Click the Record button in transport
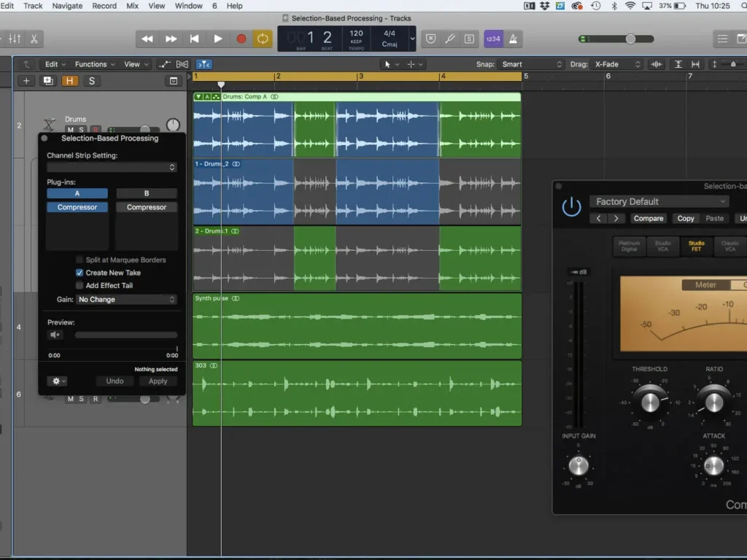The height and width of the screenshot is (560, 747). (x=241, y=39)
